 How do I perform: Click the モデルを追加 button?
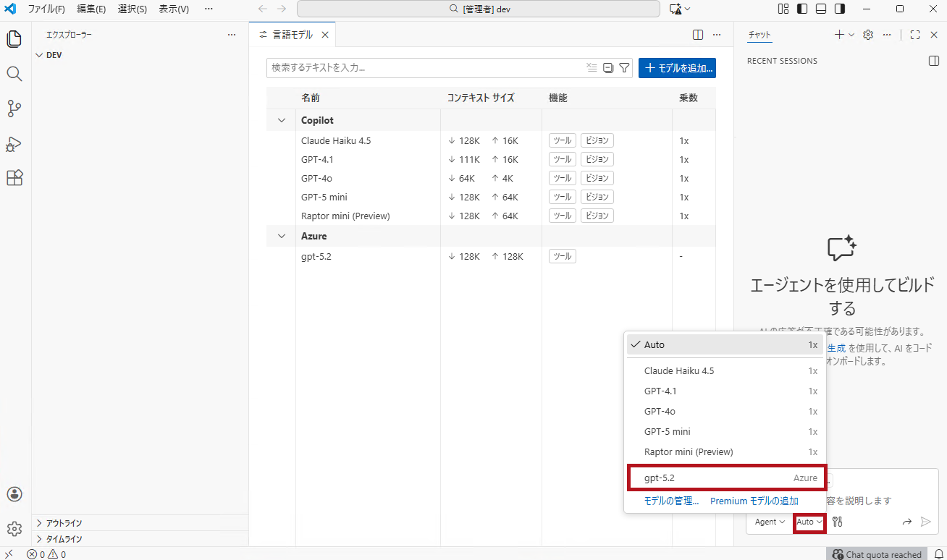[677, 67]
